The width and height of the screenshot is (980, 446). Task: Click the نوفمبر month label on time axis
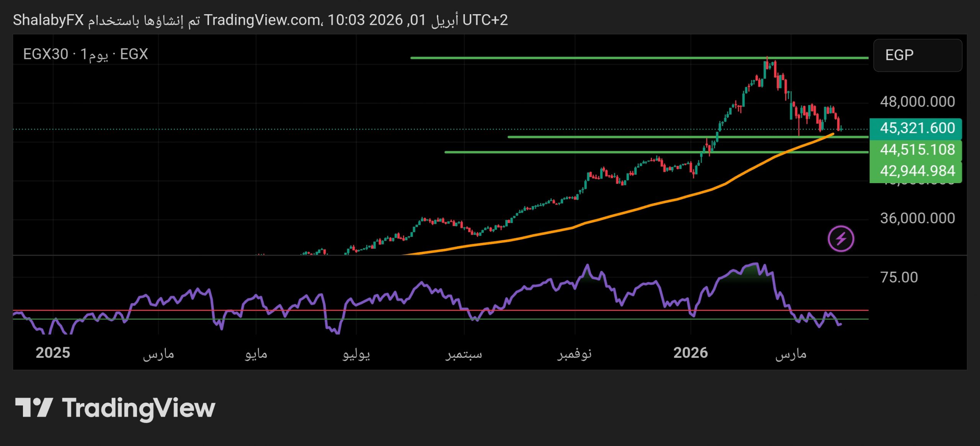pyautogui.click(x=574, y=353)
